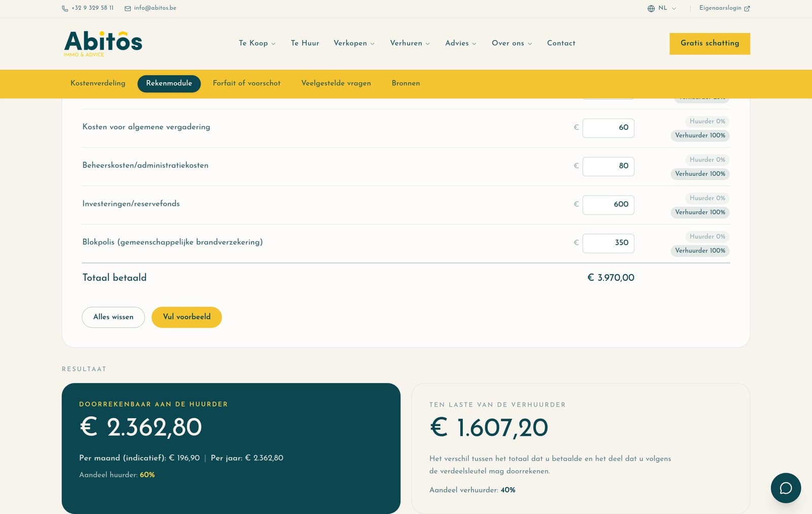Select Huurder 0% for algemene vergadering
This screenshot has width=812, height=514.
pos(707,121)
